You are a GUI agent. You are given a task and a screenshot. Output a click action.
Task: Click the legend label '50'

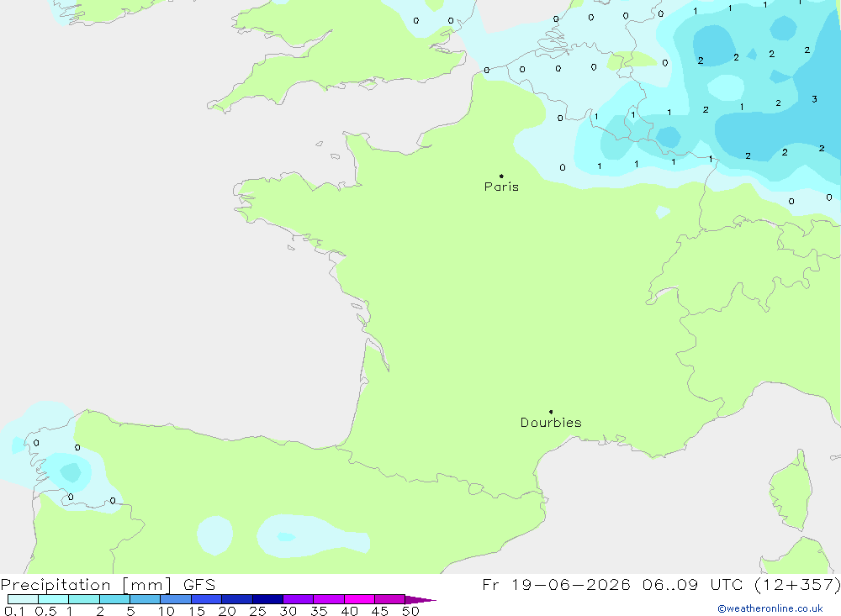[410, 611]
